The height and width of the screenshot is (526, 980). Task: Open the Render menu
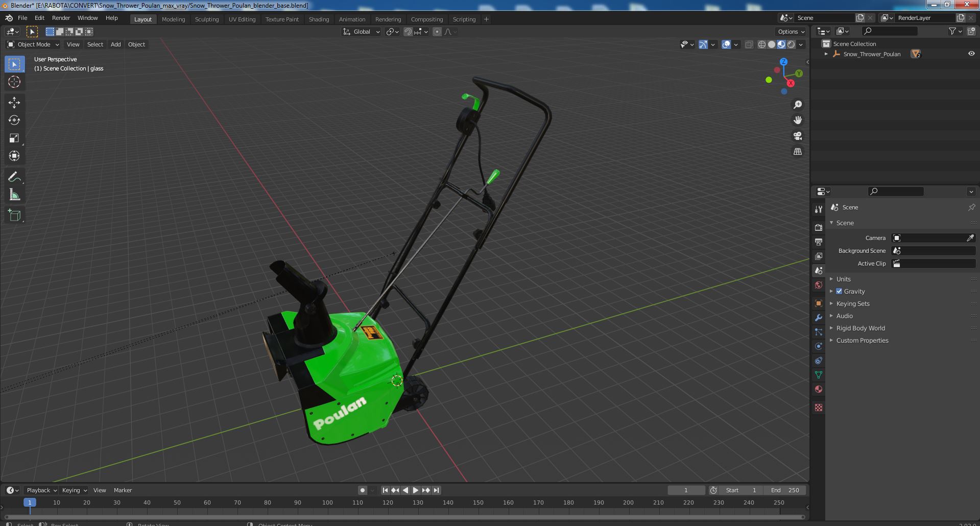tap(61, 18)
